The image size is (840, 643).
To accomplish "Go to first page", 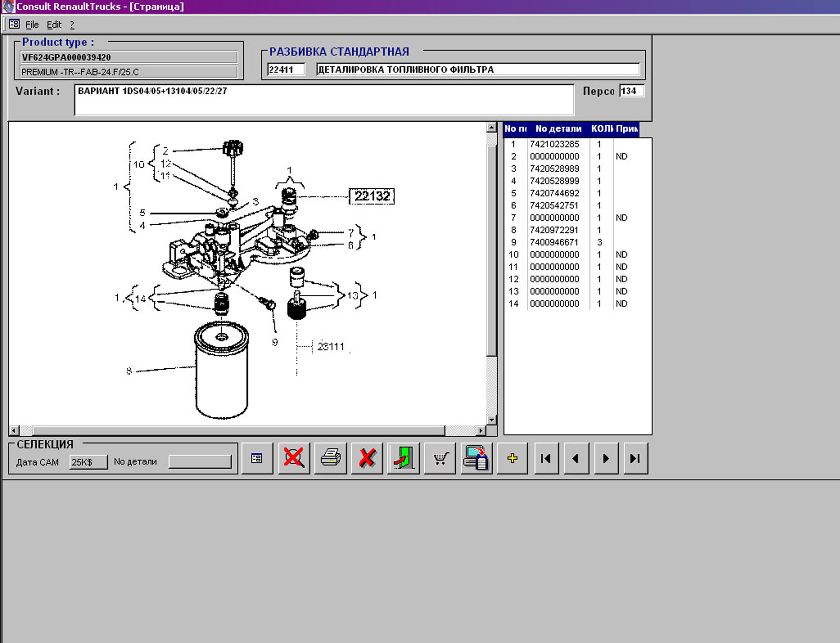I will click(x=546, y=459).
